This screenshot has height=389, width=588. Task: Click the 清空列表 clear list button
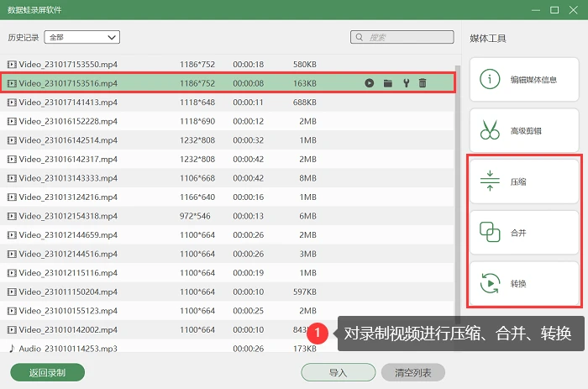pos(413,372)
